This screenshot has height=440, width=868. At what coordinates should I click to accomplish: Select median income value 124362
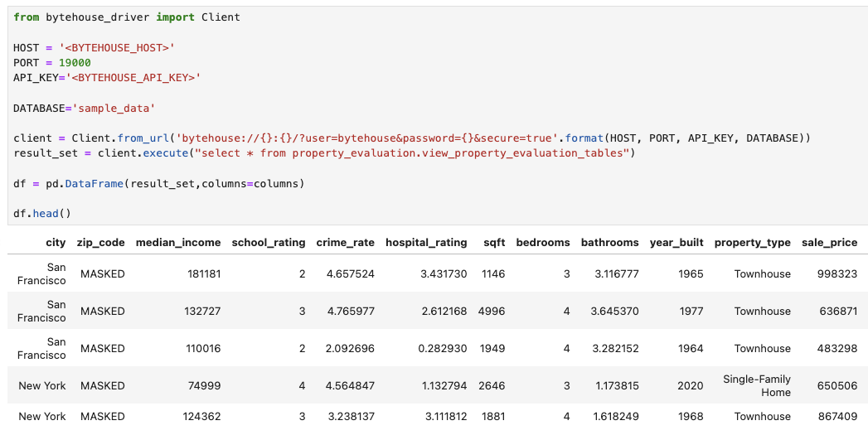[x=202, y=416]
